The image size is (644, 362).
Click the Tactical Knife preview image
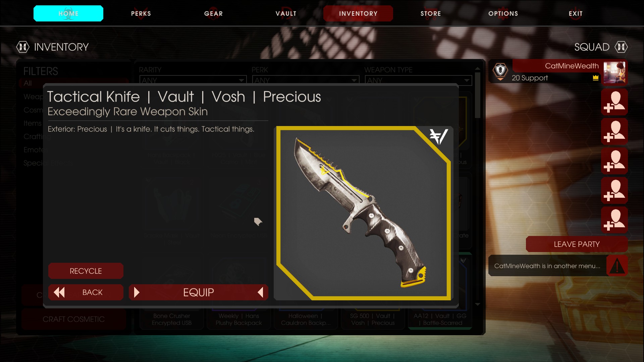pos(364,213)
